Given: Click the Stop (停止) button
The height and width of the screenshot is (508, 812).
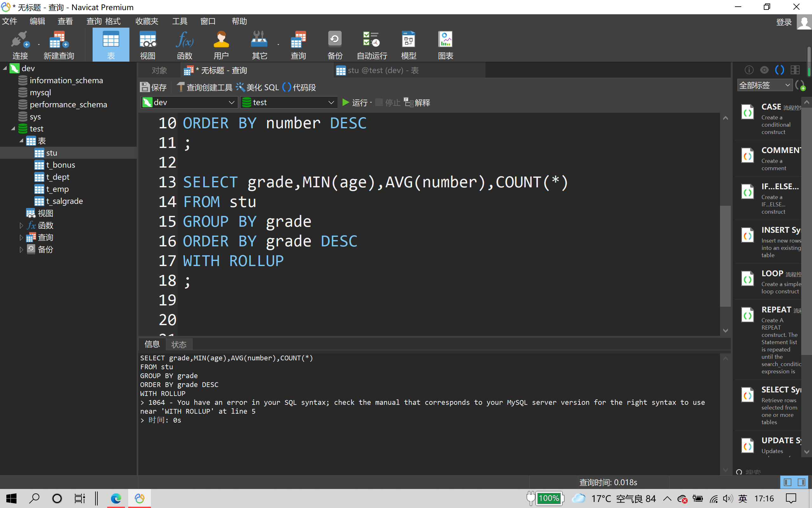Looking at the screenshot, I should pyautogui.click(x=388, y=103).
